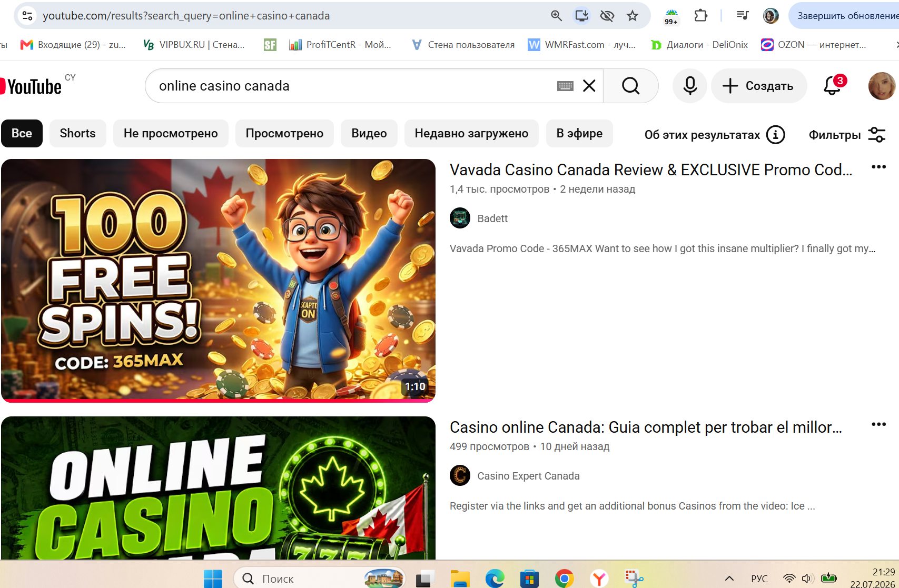Image resolution: width=899 pixels, height=588 pixels.
Task: Open the Online Casino green video thumbnail
Action: (218, 488)
